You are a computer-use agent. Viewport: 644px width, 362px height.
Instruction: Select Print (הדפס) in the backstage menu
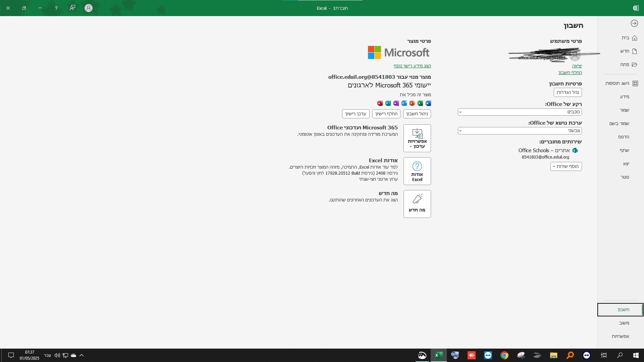624,137
